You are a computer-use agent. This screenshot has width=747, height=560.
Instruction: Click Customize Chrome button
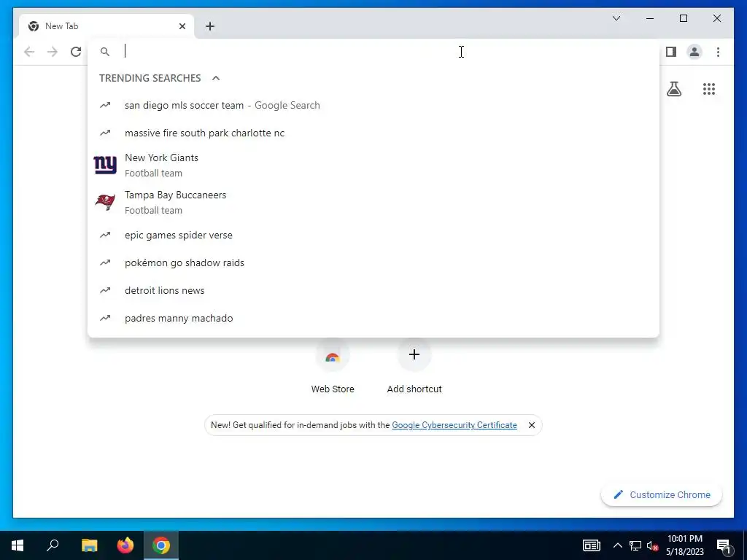662,495
